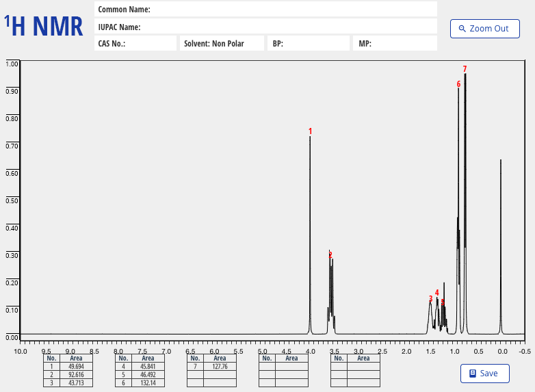The height and width of the screenshot is (392, 535).
Task: Click the 4.0 ppm axis label
Action: [310, 352]
